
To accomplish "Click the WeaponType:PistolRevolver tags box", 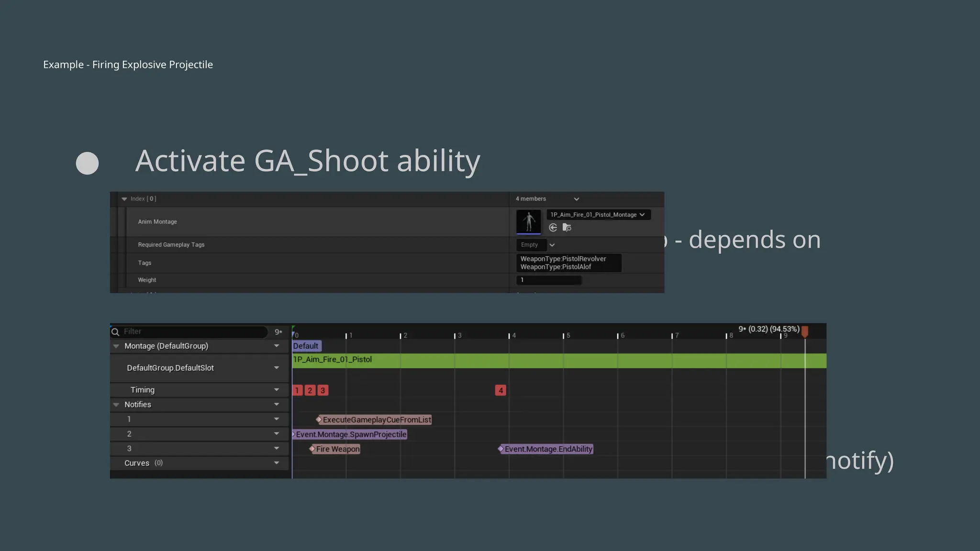I will click(x=568, y=263).
